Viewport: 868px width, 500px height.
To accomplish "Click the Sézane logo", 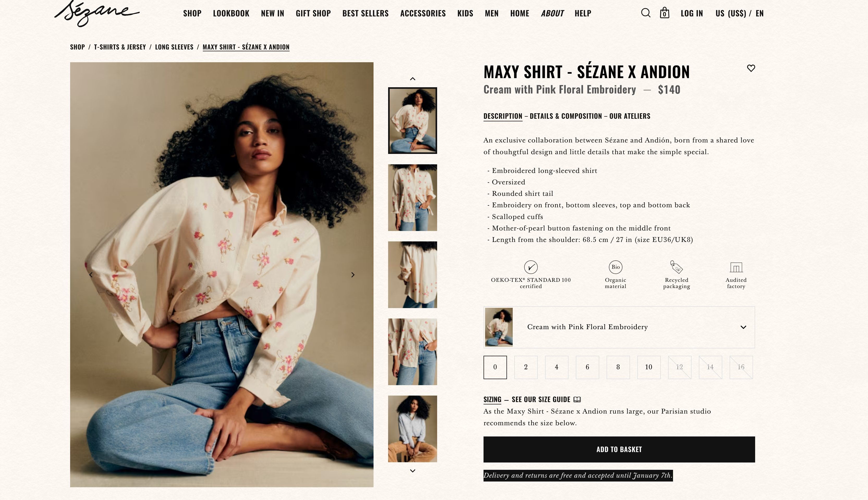I will tap(96, 13).
